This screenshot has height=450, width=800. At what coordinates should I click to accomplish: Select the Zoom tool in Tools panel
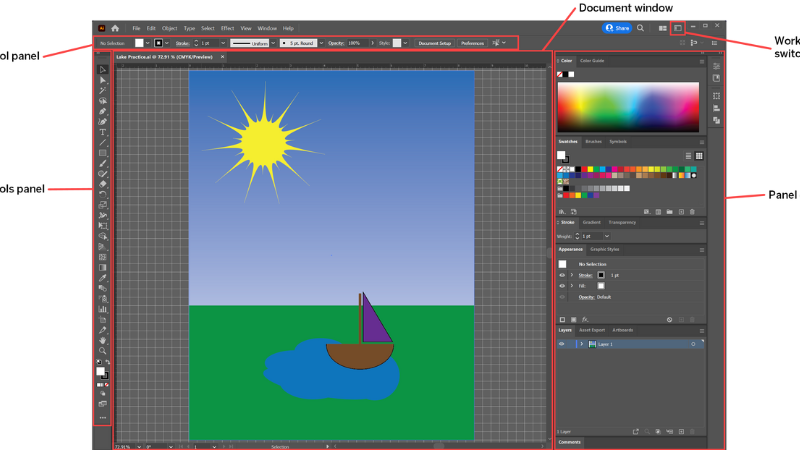(102, 351)
